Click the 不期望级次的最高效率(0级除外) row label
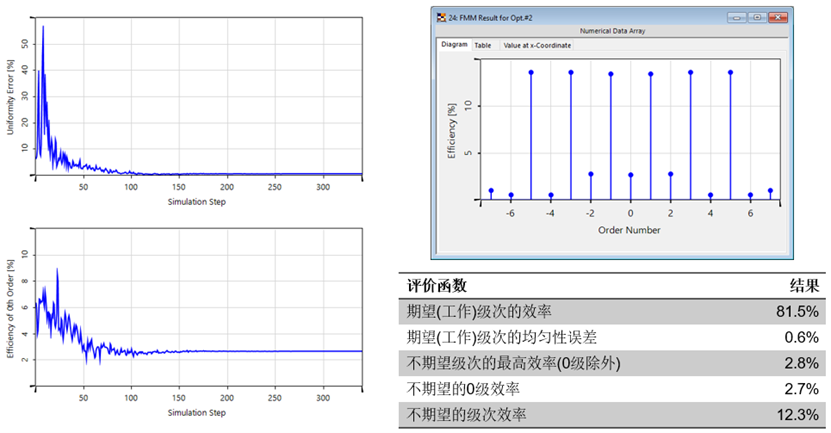831x433 pixels. (513, 363)
